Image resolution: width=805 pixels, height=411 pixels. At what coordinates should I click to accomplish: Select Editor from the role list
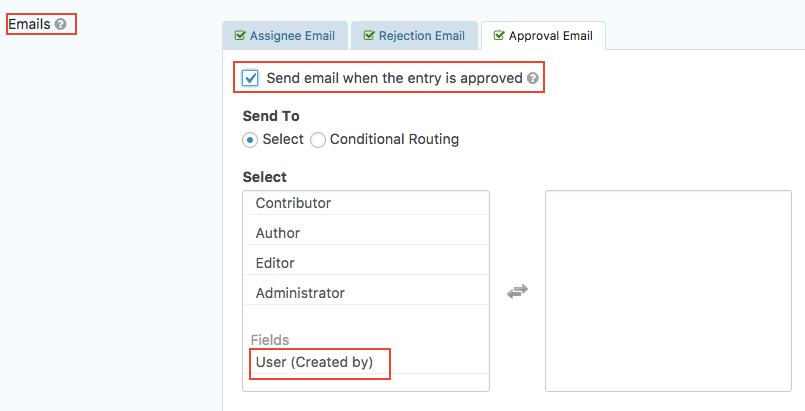(277, 263)
